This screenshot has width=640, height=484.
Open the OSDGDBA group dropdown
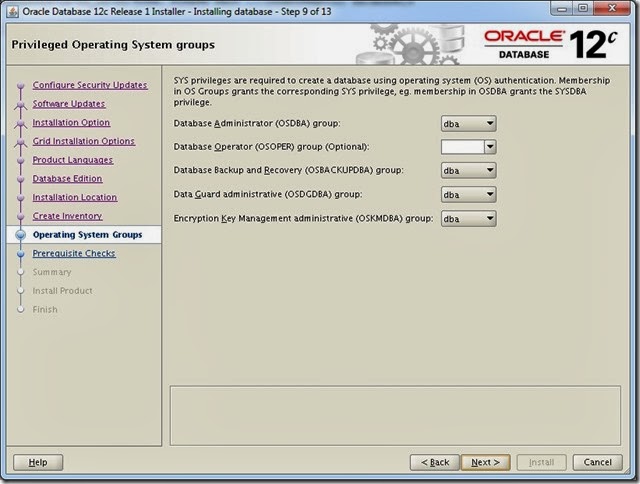[469, 195]
